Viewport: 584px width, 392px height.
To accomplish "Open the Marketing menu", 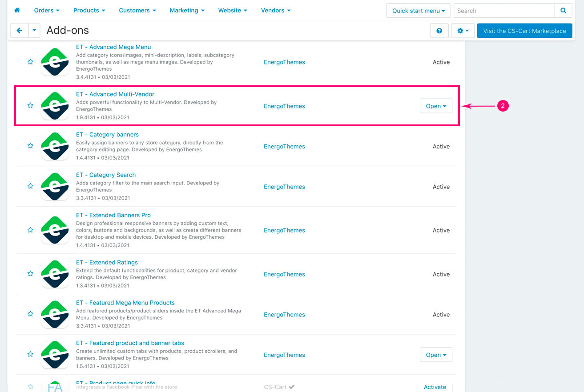I will pos(187,10).
